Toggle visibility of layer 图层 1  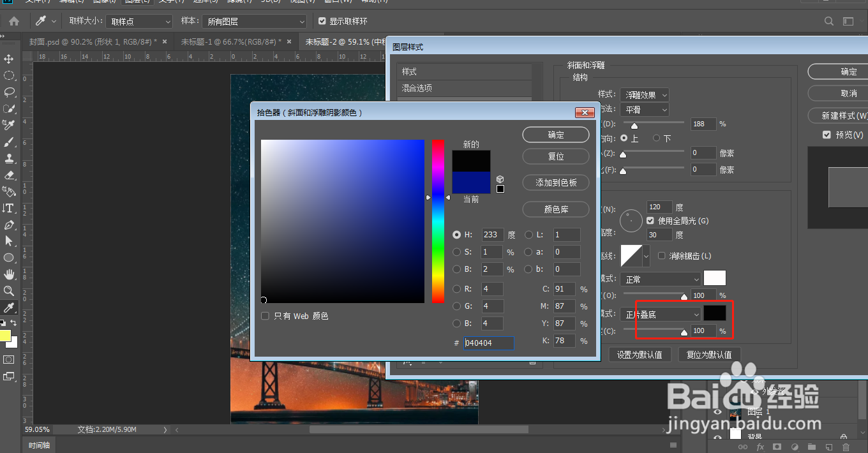pyautogui.click(x=717, y=412)
